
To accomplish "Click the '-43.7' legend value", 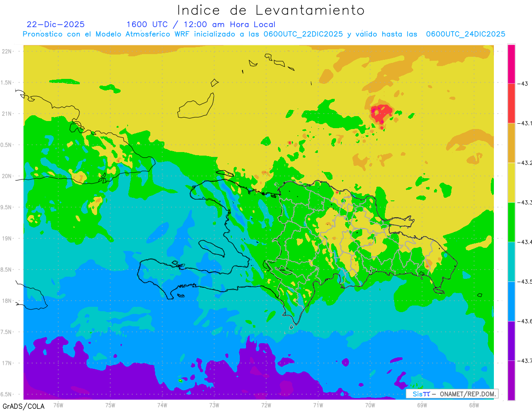I will pos(525,360).
